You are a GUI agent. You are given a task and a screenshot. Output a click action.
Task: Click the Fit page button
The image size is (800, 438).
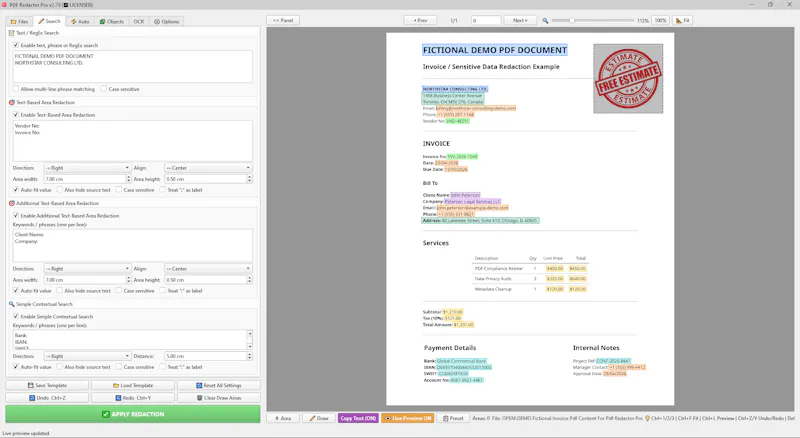click(x=683, y=20)
